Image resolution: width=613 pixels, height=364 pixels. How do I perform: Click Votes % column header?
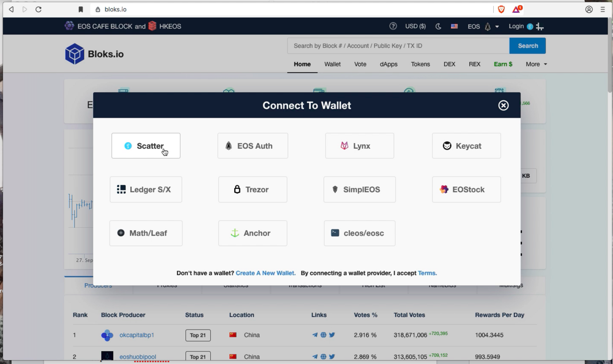pos(365,315)
